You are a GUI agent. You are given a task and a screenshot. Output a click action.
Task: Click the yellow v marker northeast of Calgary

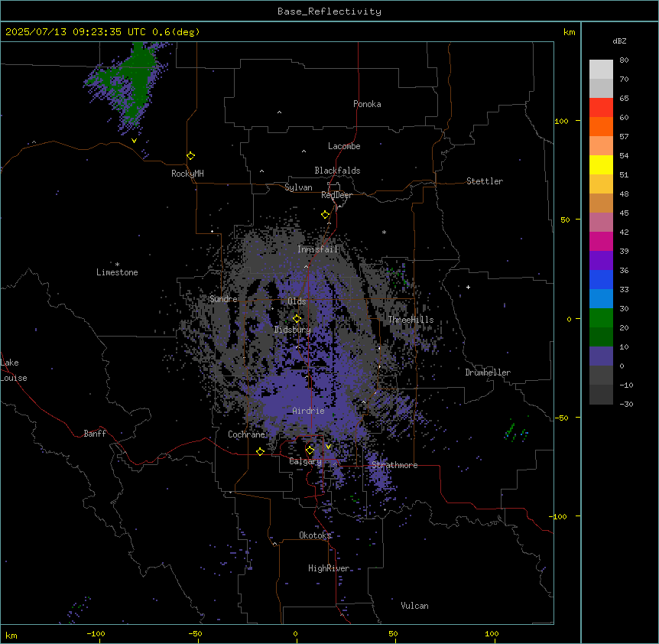328,447
